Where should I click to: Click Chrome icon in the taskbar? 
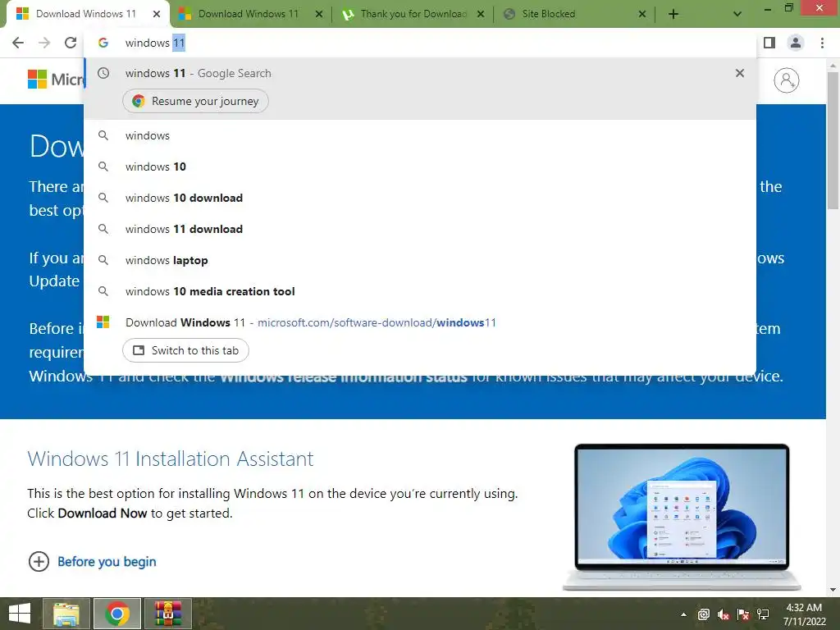click(117, 614)
